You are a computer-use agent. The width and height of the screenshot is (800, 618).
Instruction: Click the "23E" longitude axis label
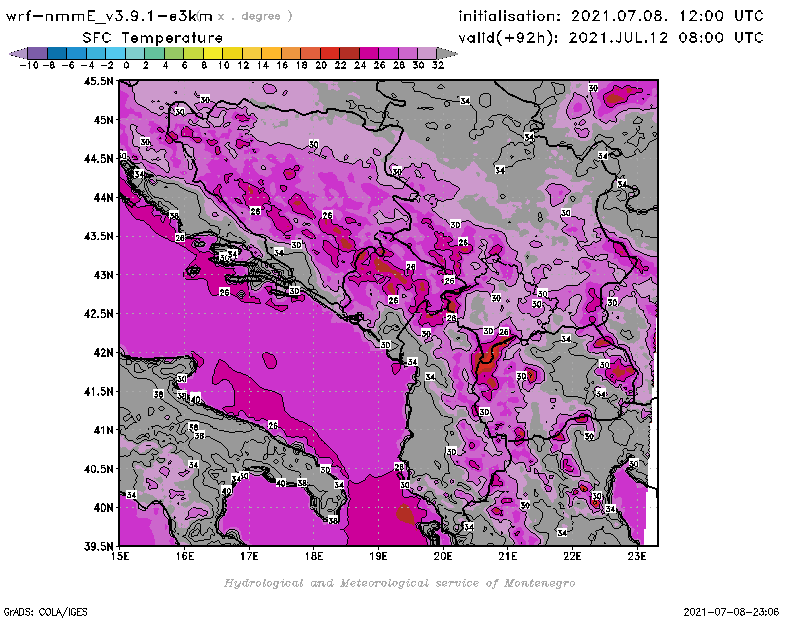[637, 556]
